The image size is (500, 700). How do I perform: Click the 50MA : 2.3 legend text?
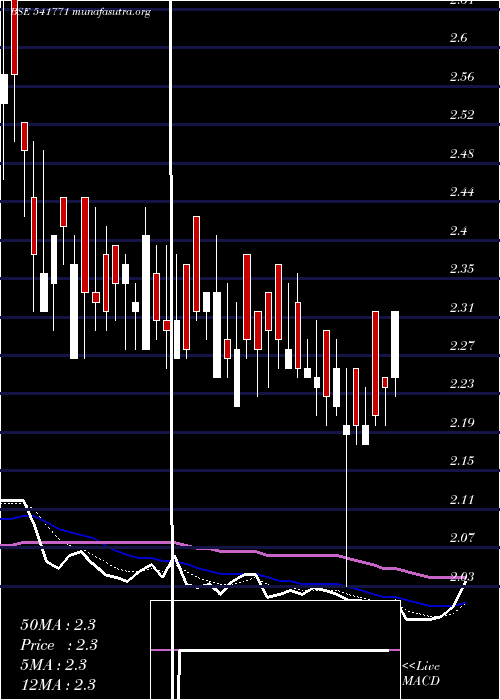tap(58, 625)
